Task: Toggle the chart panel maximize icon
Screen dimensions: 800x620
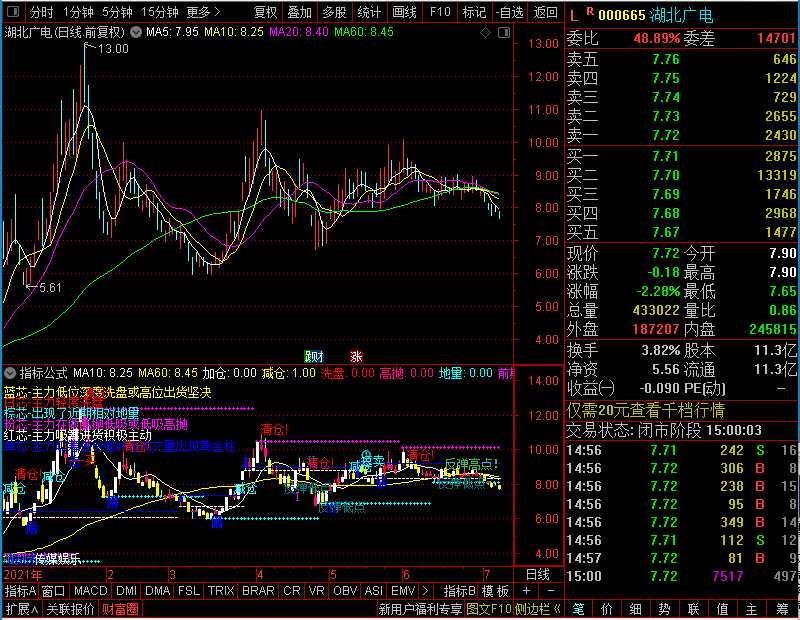Action: click(504, 33)
